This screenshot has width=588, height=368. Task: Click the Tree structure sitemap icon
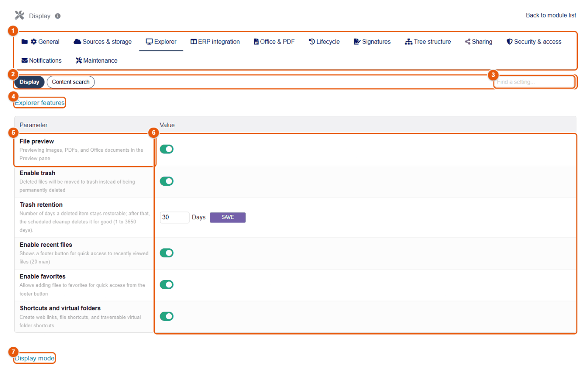[409, 42]
